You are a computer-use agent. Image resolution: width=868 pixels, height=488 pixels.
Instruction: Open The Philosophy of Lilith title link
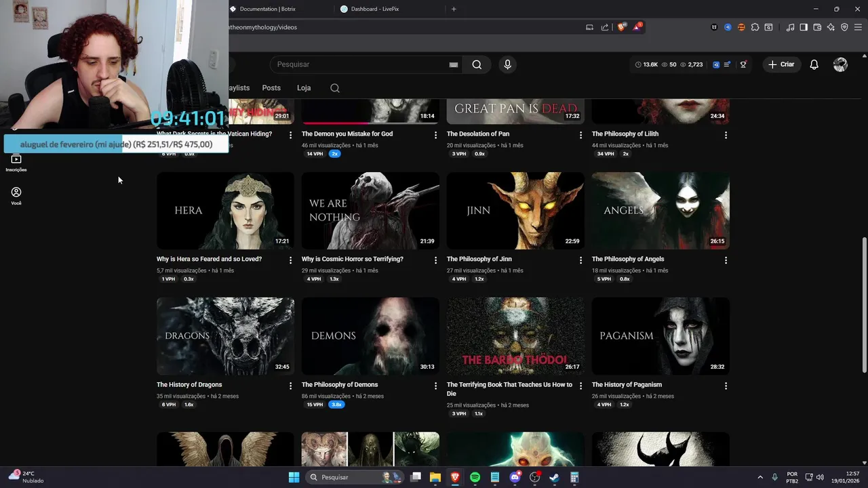[625, 134]
